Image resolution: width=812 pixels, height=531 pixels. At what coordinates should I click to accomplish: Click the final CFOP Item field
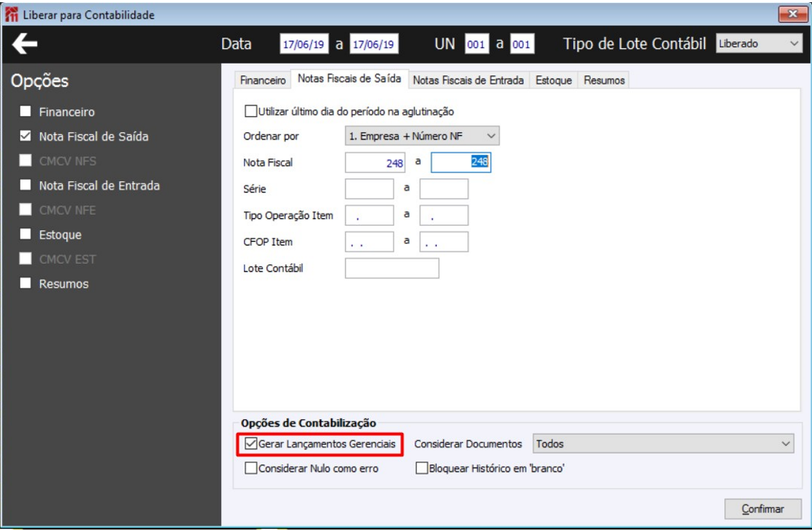tap(444, 242)
